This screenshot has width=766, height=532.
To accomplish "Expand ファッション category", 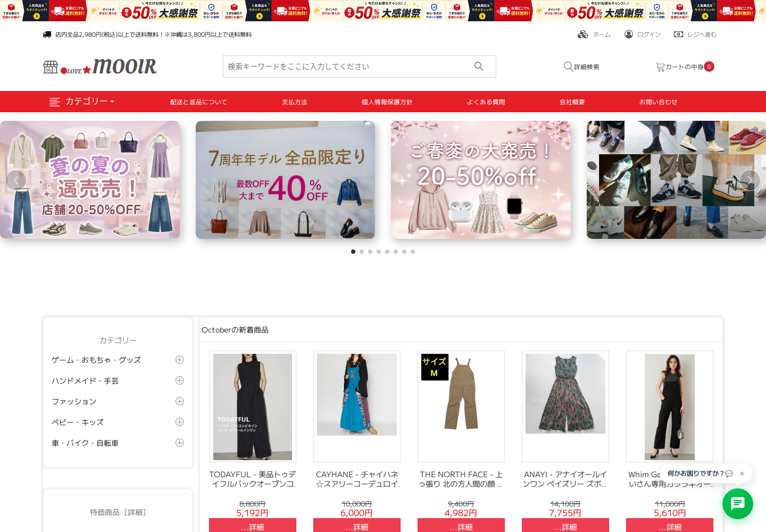I will pyautogui.click(x=180, y=401).
